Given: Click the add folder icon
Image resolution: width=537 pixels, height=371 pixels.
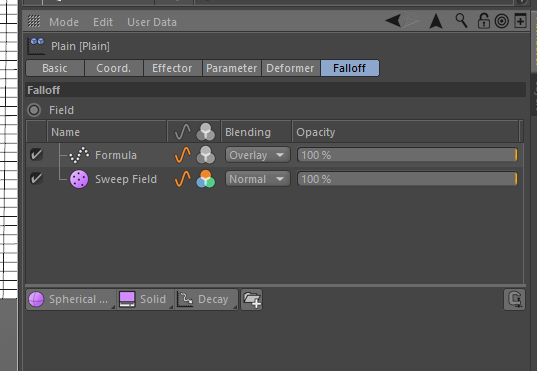Looking at the screenshot, I should pyautogui.click(x=252, y=299).
